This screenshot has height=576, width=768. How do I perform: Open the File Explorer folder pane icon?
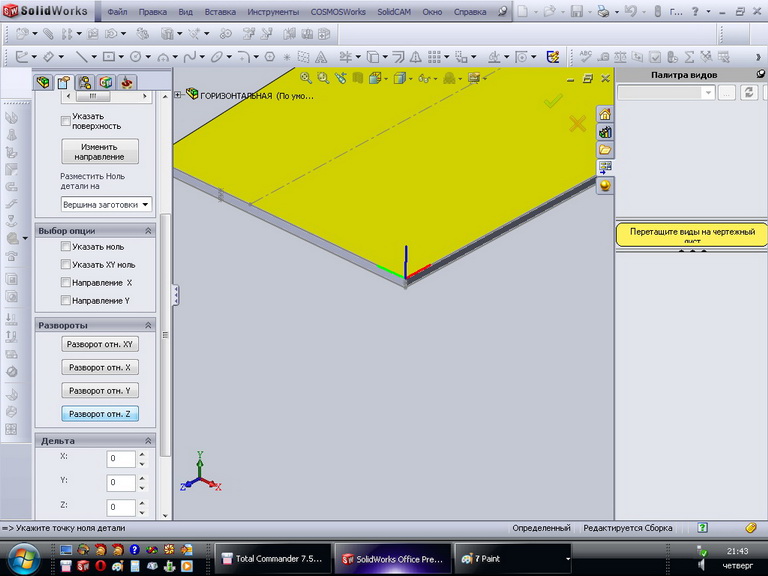click(605, 150)
